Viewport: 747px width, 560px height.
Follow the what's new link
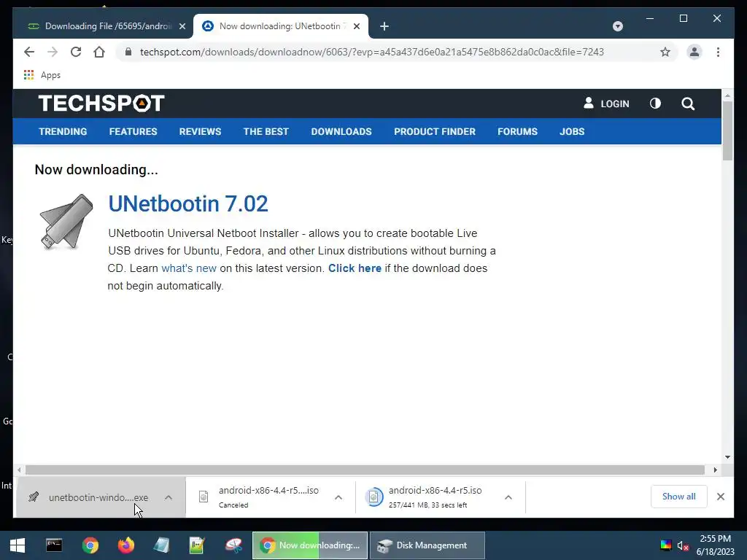coord(189,268)
